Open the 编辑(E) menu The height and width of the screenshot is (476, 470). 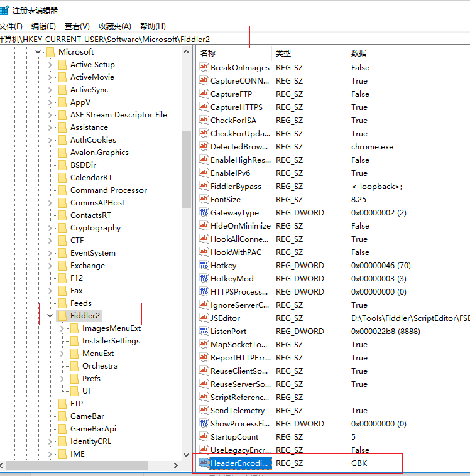(x=43, y=26)
